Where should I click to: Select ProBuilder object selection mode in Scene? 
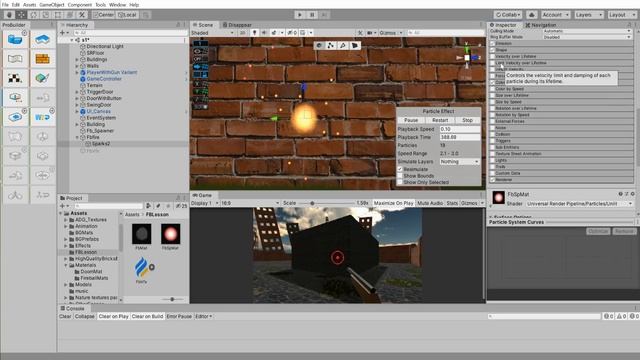pyautogui.click(x=320, y=45)
